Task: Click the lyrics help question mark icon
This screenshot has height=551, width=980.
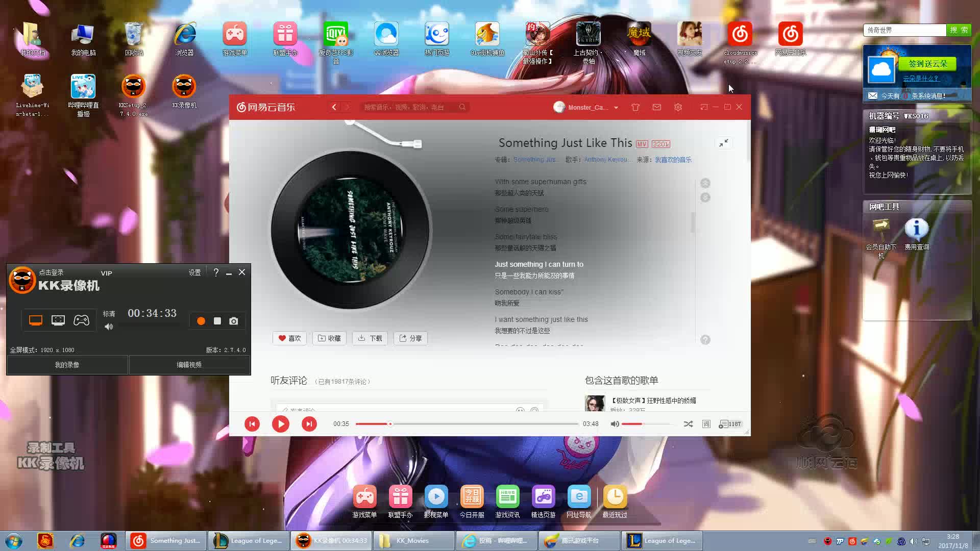Action: click(705, 340)
